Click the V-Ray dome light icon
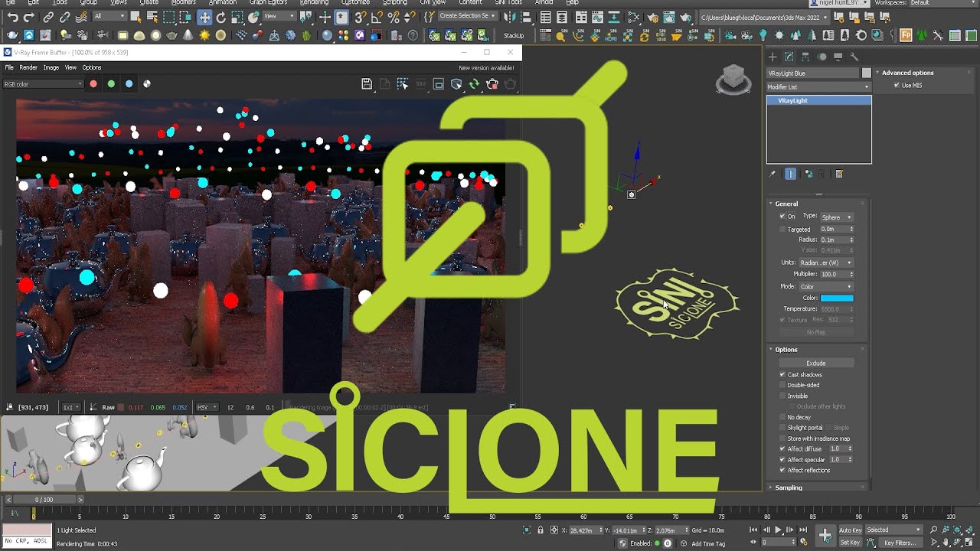This screenshot has width=980, height=551. pos(139,35)
